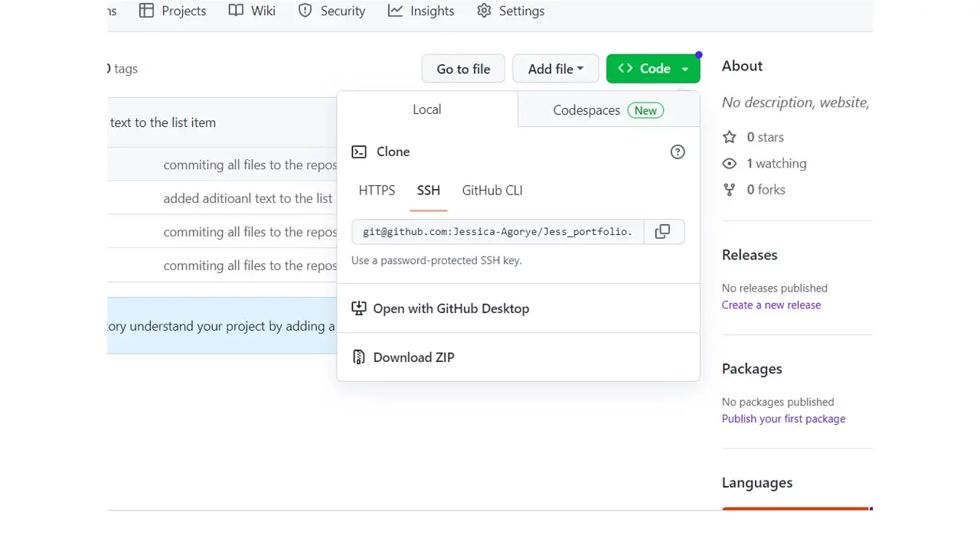Click the 0 stars link
Image resolution: width=980 pixels, height=551 pixels.
pos(753,137)
